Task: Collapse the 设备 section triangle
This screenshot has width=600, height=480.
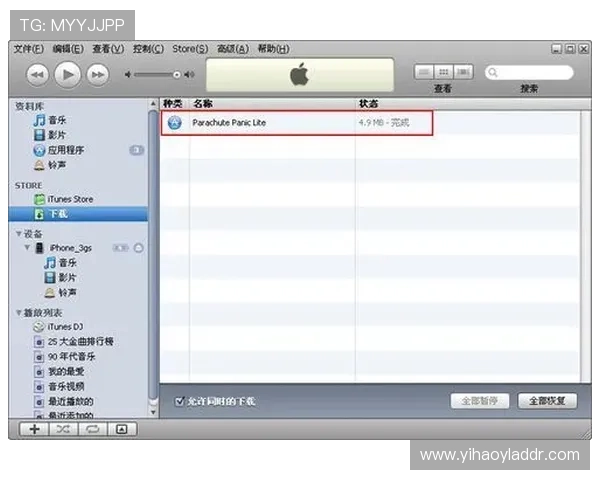Action: click(x=18, y=233)
